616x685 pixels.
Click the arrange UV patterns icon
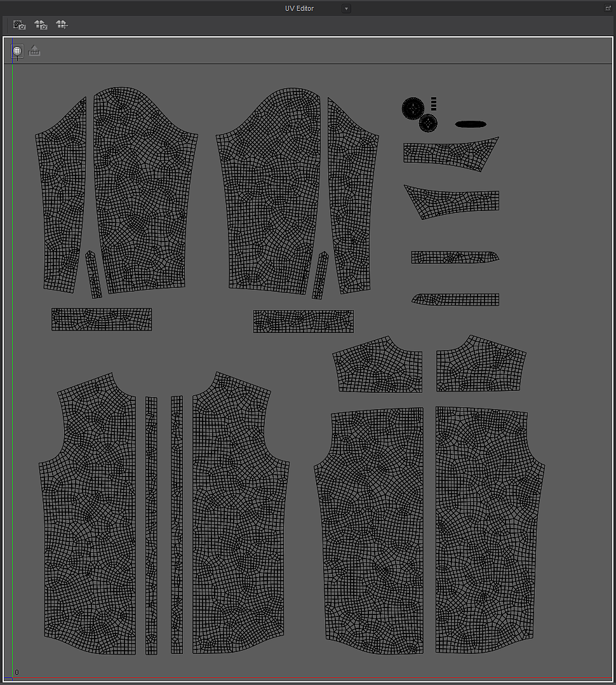click(x=62, y=25)
